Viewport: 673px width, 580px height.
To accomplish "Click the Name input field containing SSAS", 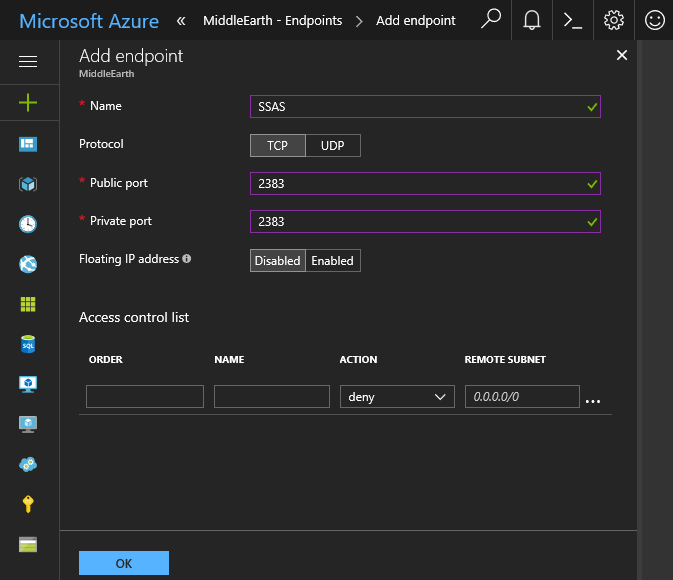I will point(425,106).
